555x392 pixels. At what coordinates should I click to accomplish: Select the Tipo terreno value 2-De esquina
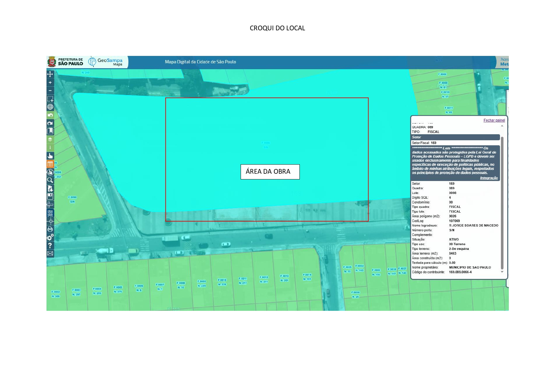pyautogui.click(x=459, y=249)
